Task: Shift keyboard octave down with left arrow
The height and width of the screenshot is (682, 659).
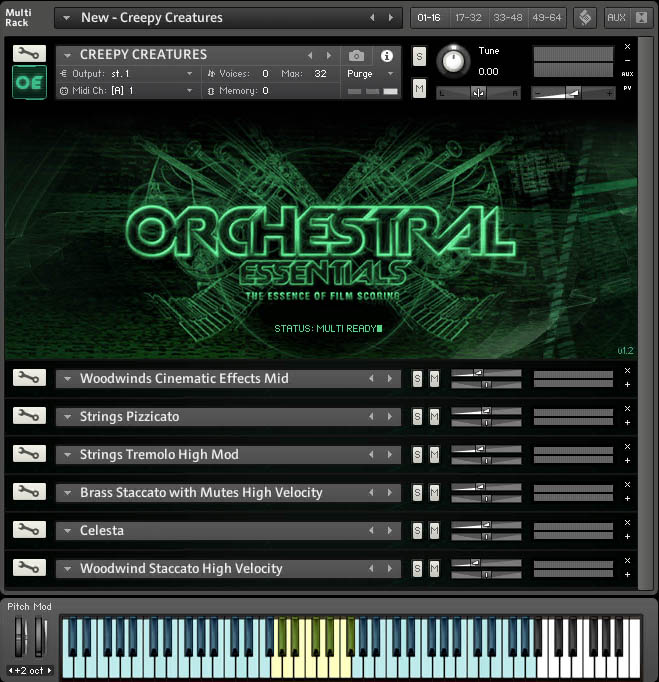Action: click(10, 670)
